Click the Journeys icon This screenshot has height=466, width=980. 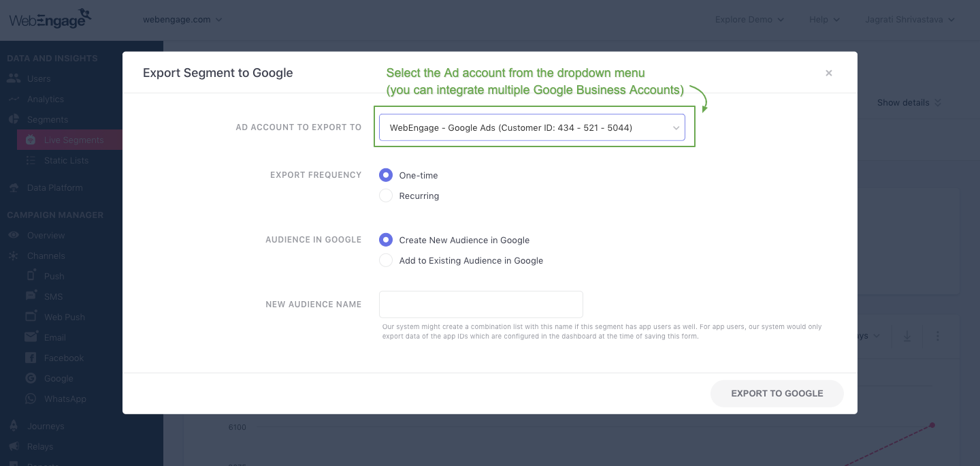pyautogui.click(x=14, y=426)
